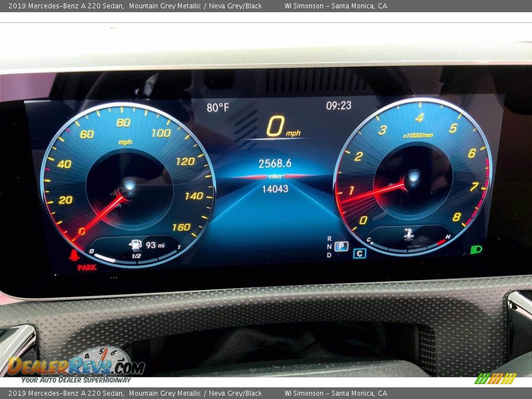Tap the 14043 odometer reading
This screenshot has height=399, width=532.
(275, 188)
